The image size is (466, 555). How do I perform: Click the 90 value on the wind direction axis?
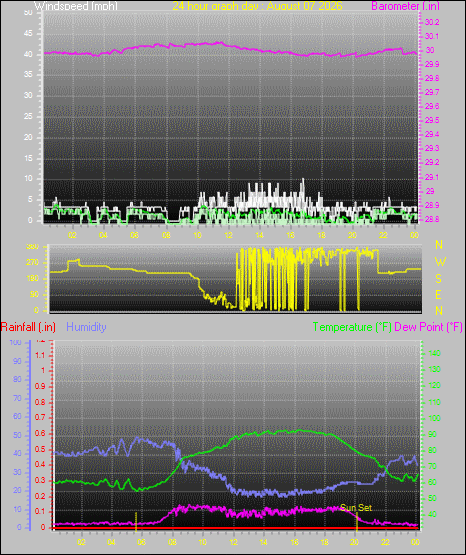click(x=34, y=294)
